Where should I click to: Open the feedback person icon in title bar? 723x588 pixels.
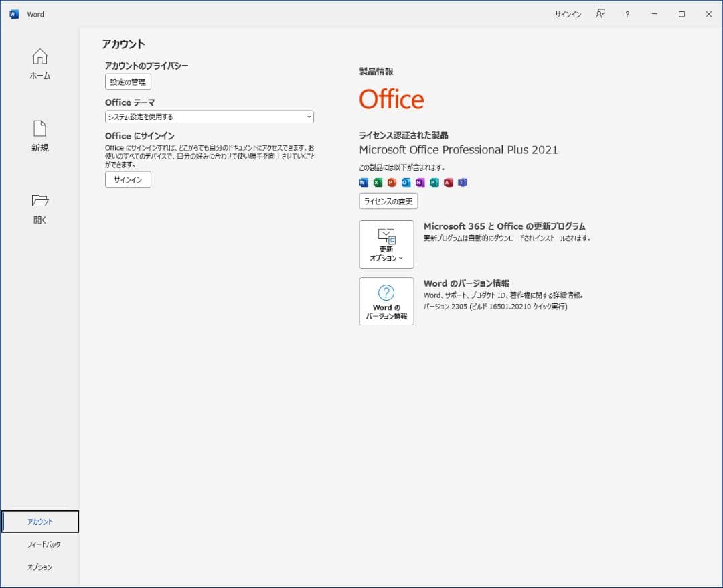pos(600,14)
